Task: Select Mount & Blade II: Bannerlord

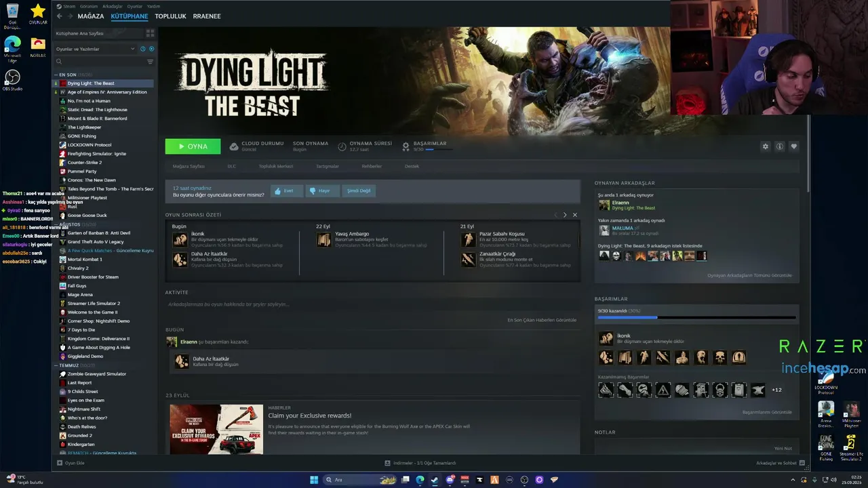Action: click(97, 119)
